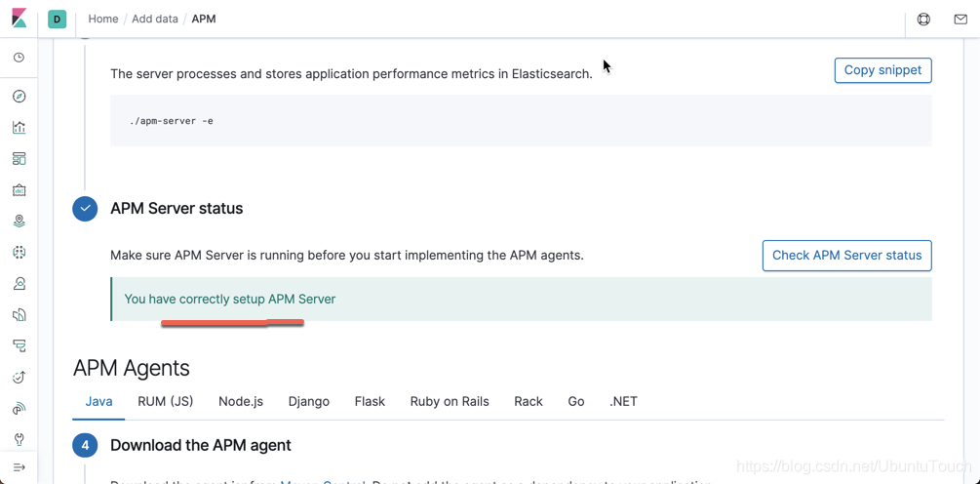Viewport: 980px width, 484px height.
Task: Open Infrastructure icon in sidebar
Action: (20, 283)
